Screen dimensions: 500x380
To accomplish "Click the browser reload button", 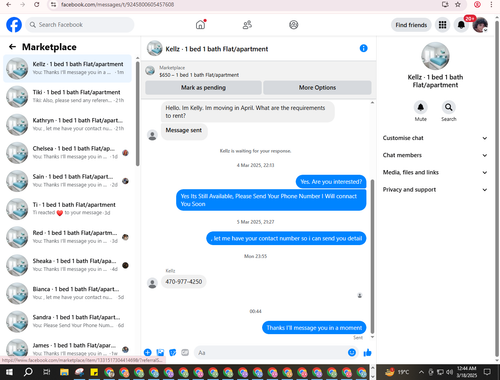I will 37,5.
